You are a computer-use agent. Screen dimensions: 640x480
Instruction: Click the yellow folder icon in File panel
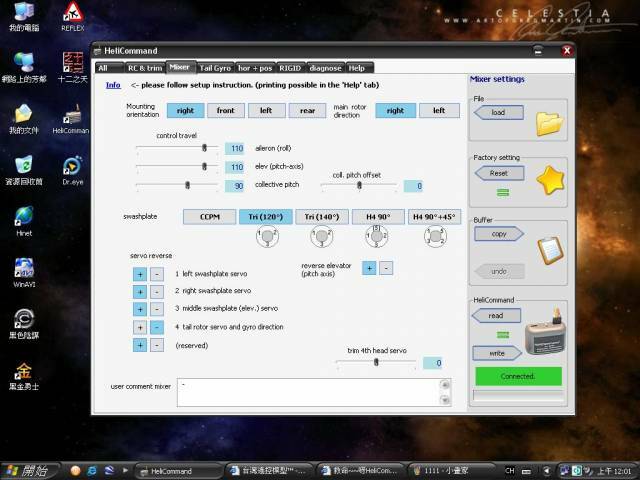coord(549,123)
